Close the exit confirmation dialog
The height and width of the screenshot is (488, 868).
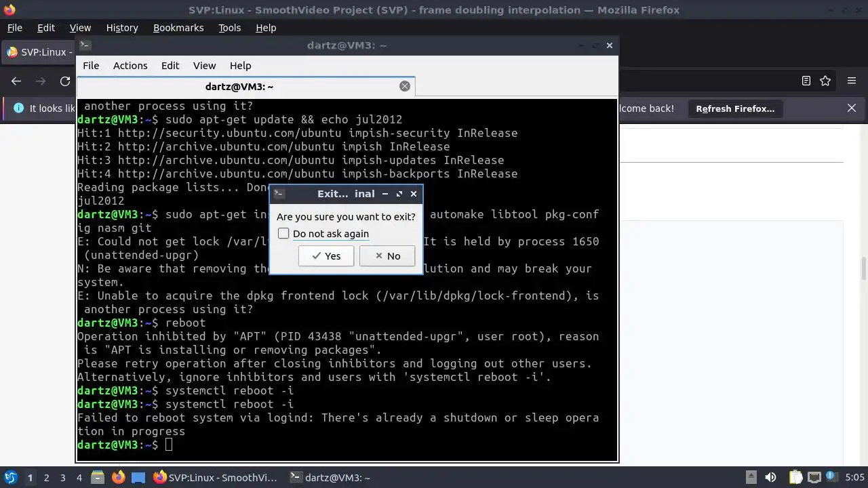pyautogui.click(x=414, y=194)
